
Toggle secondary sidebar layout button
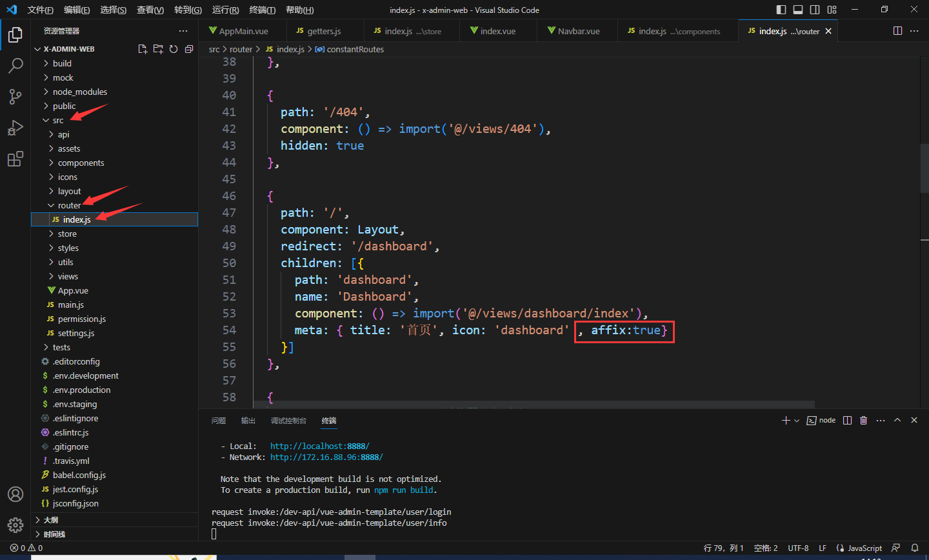coord(815,10)
